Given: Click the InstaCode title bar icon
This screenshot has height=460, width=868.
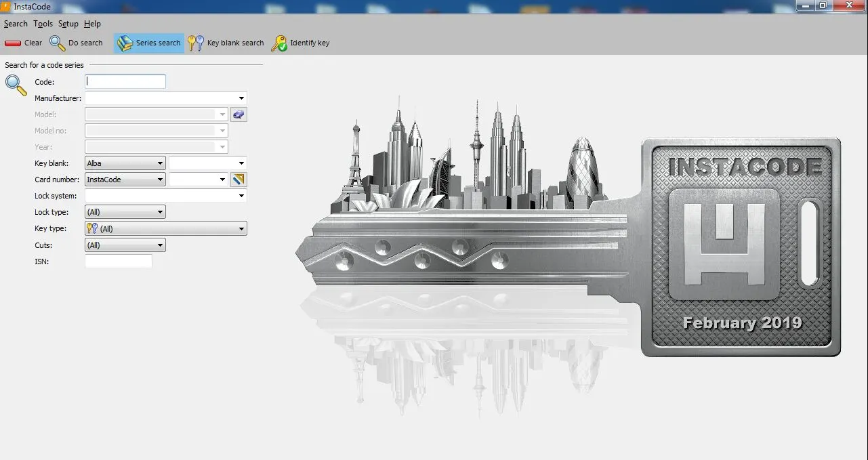Looking at the screenshot, I should pyautogui.click(x=6, y=6).
